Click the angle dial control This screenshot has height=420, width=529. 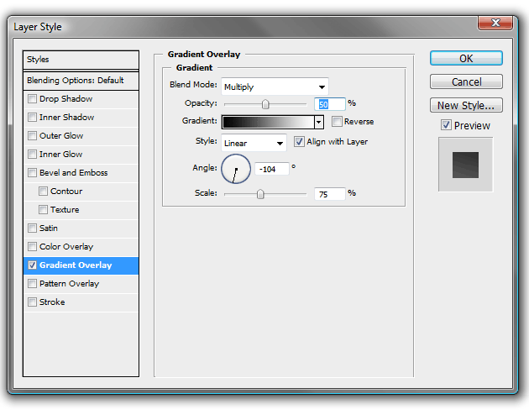(x=236, y=169)
